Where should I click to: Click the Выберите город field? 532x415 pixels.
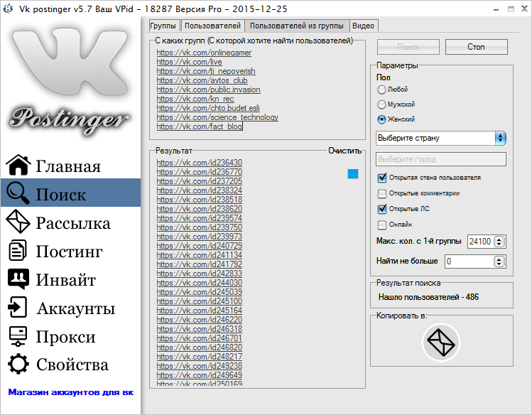pyautogui.click(x=441, y=159)
